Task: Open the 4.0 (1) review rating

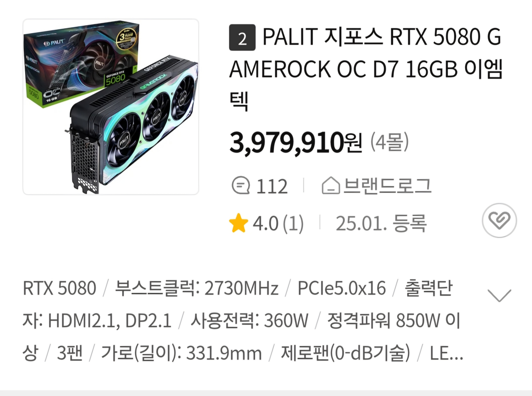Action: pos(278,223)
